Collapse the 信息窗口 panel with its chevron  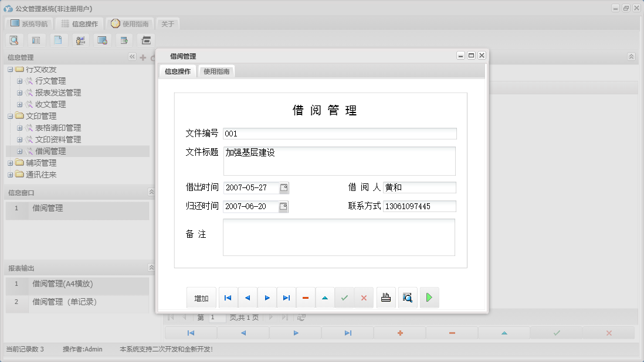pyautogui.click(x=150, y=192)
